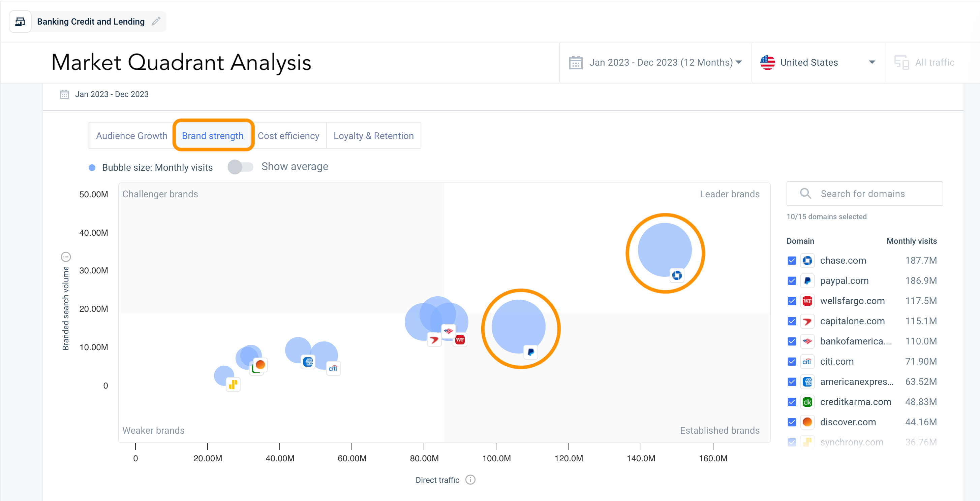Click the pencil edit icon beside Banking Credit and Lending
This screenshot has width=980, height=501.
(x=156, y=21)
